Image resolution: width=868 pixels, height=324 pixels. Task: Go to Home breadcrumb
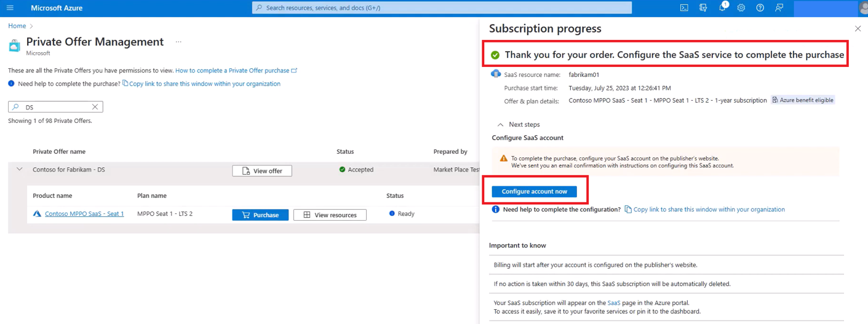click(17, 26)
